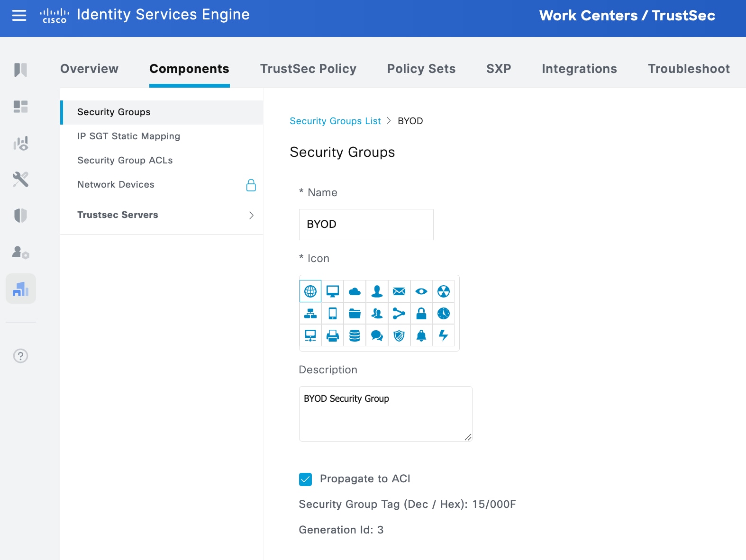
Task: Select the bell notification icon
Action: point(421,335)
